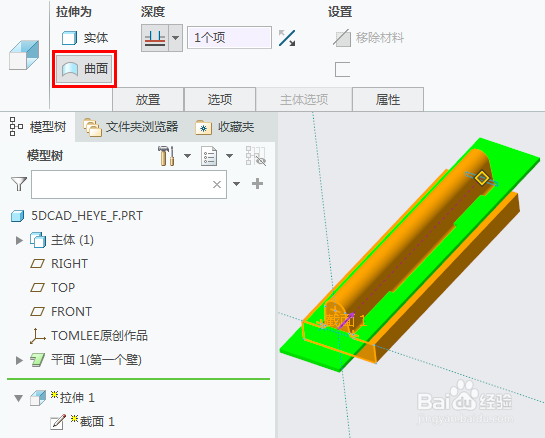
Task: Open the 放置 placement tab
Action: (x=148, y=99)
